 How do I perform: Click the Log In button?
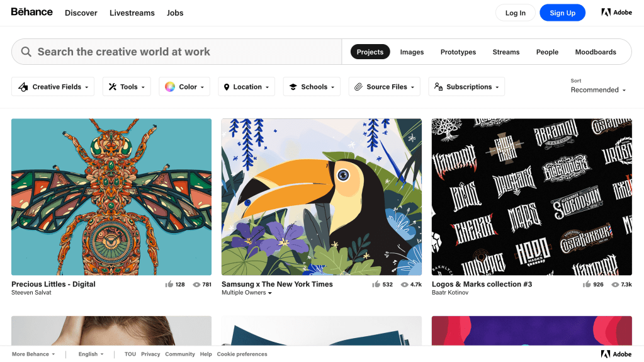(x=515, y=13)
